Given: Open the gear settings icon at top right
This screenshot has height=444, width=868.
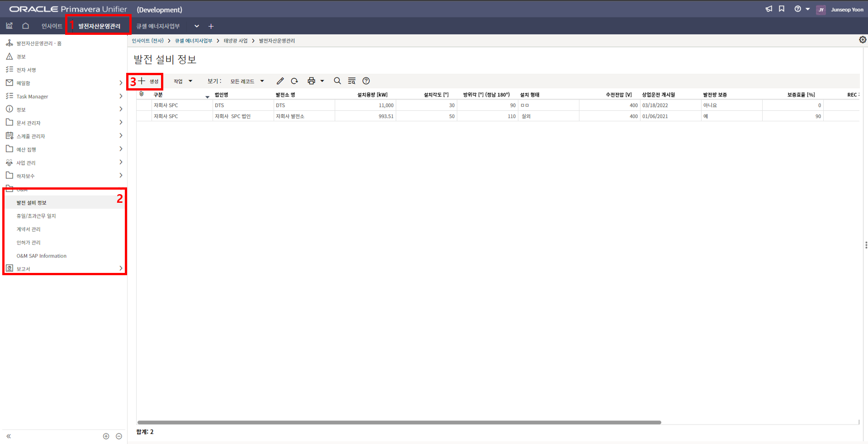Looking at the screenshot, I should coord(863,40).
